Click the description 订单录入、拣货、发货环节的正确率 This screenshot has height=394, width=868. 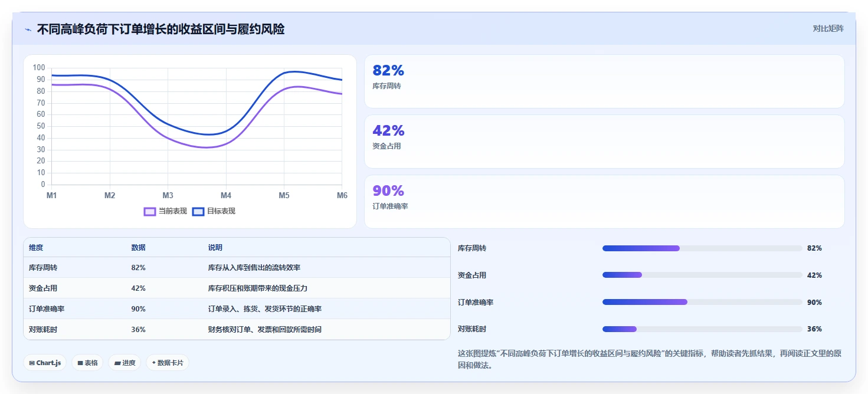point(265,309)
